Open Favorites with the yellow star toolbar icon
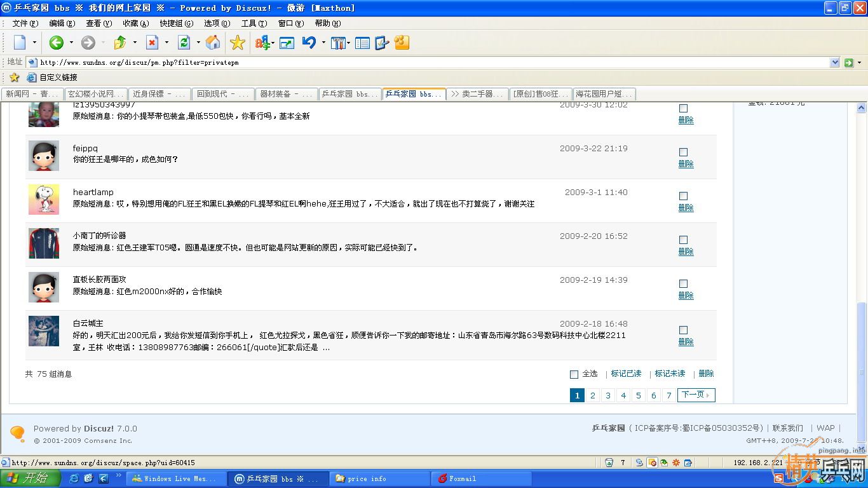Viewport: 868px width, 488px height. [x=238, y=43]
